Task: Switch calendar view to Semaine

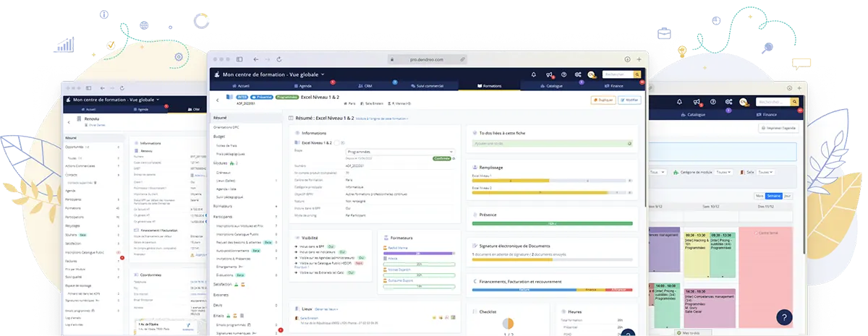Action: tap(774, 196)
